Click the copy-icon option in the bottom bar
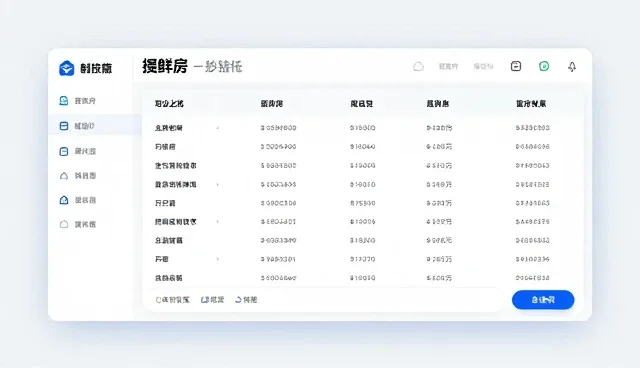The image size is (640, 368). click(x=212, y=300)
